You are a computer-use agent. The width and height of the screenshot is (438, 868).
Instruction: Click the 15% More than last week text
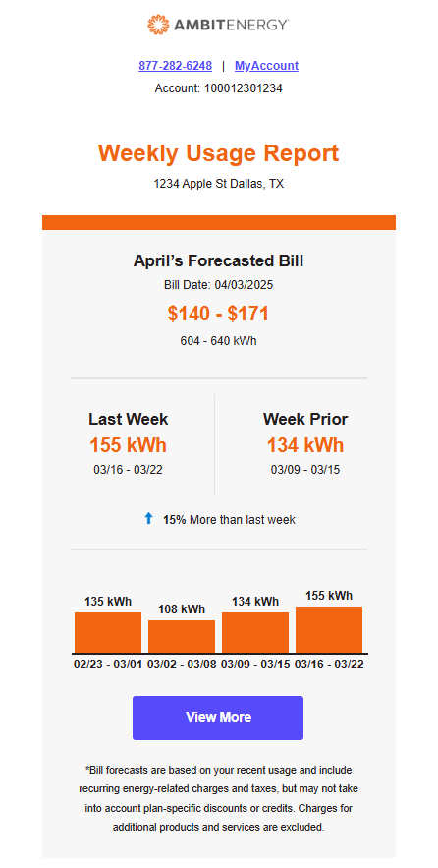pyautogui.click(x=229, y=520)
